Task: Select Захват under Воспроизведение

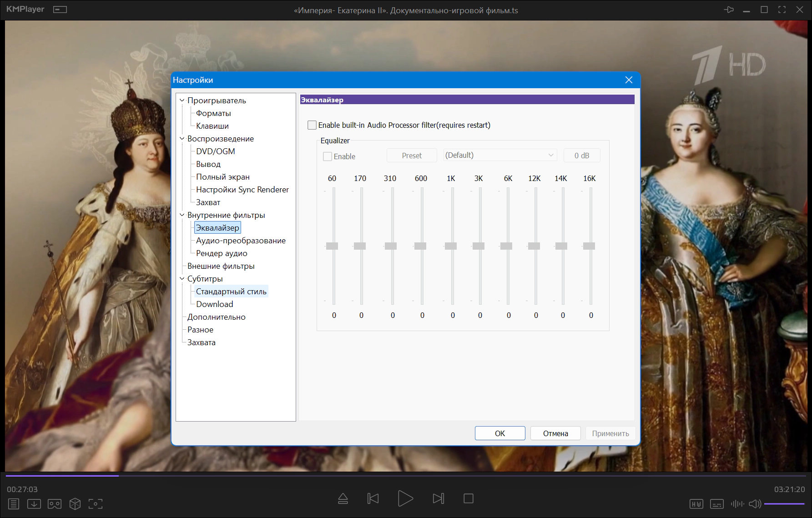Action: pos(208,202)
